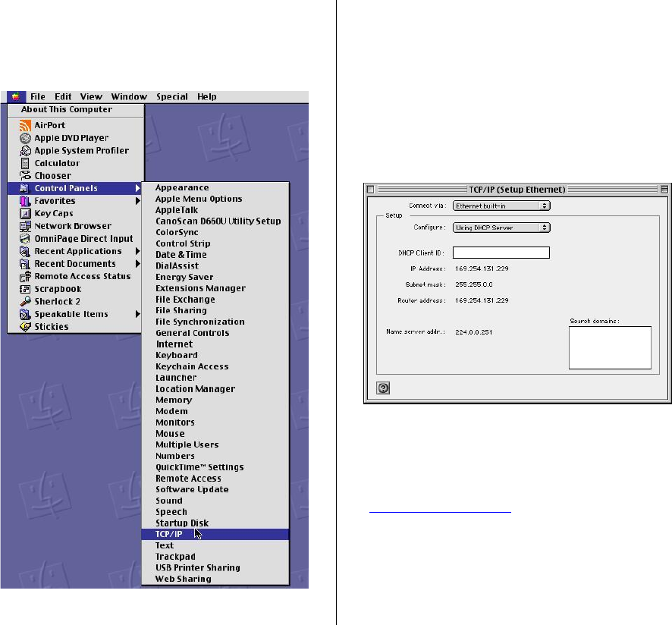
Task: Click the Chooser icon
Action: point(25,176)
